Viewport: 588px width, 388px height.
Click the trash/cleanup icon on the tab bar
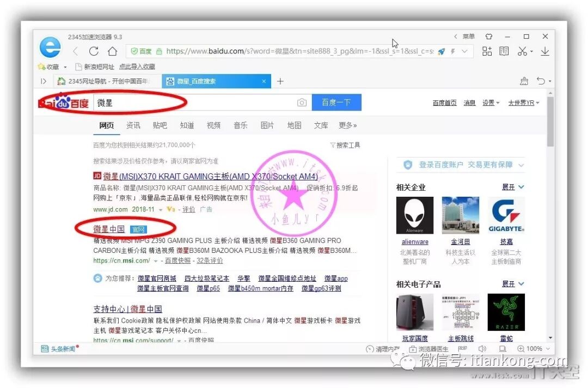click(524, 81)
